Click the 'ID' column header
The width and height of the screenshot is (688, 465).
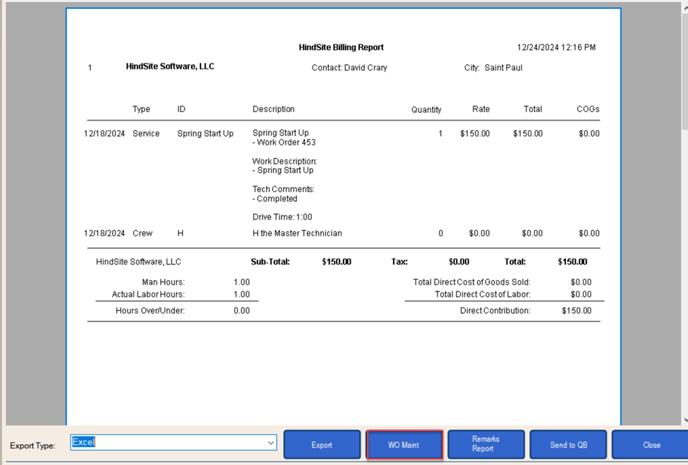tap(181, 109)
